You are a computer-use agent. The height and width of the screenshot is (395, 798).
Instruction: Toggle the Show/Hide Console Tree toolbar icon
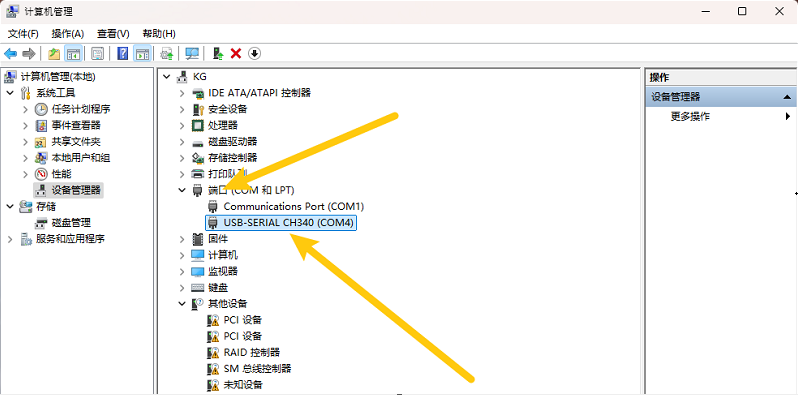(73, 53)
